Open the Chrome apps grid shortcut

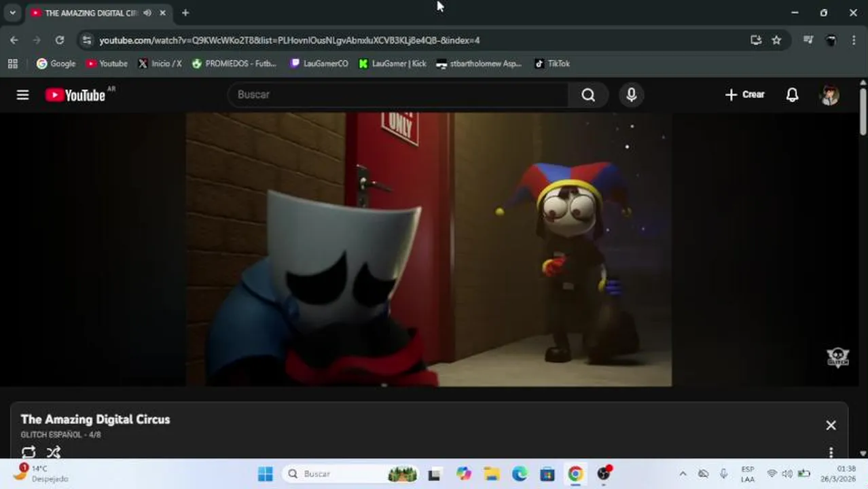(x=12, y=63)
